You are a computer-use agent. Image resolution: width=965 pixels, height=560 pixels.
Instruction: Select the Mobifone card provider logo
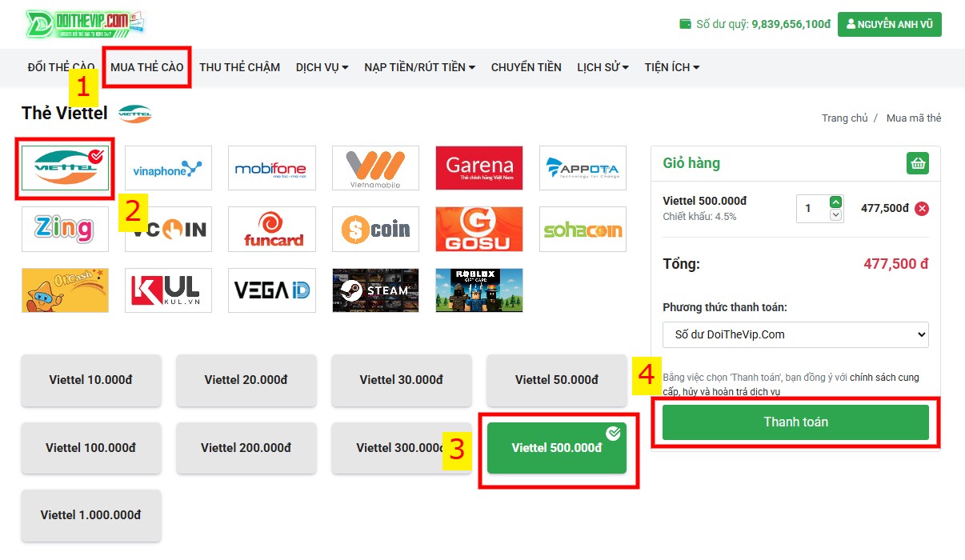point(271,168)
